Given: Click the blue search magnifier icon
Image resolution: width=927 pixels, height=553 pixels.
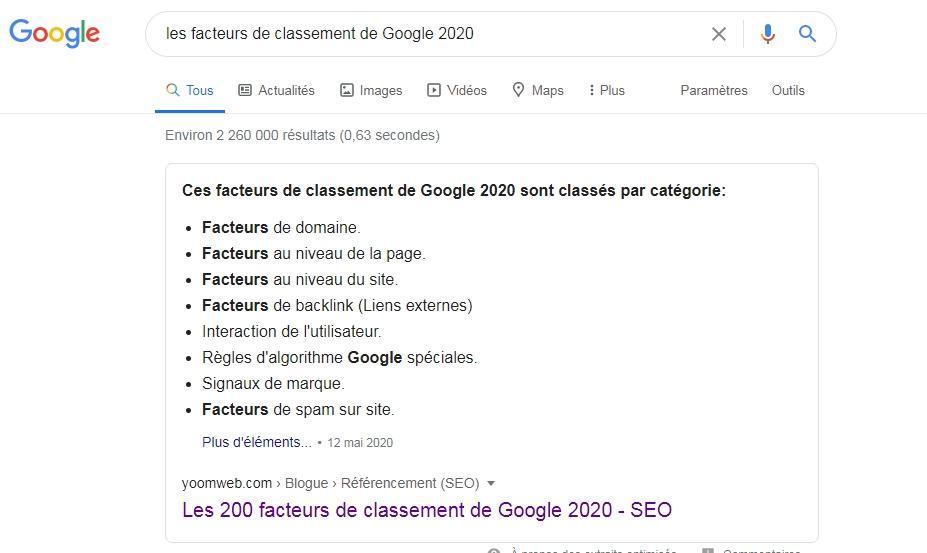Looking at the screenshot, I should [807, 34].
